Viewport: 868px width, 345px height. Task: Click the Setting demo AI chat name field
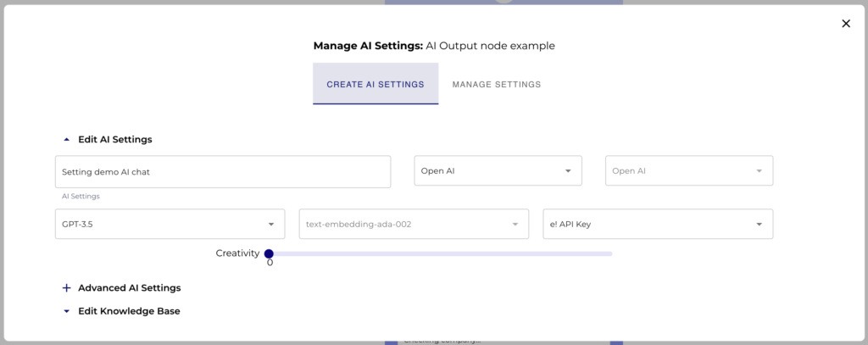click(x=223, y=172)
